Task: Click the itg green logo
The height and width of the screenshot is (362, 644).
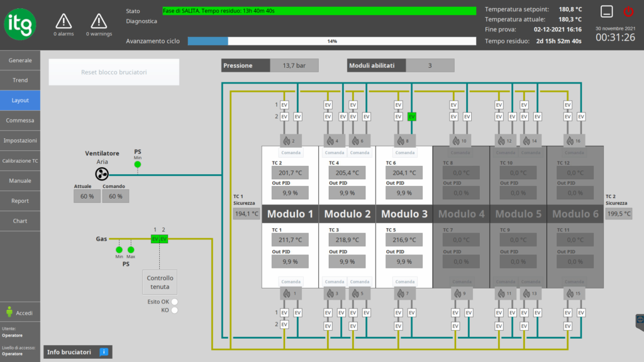Action: coord(20,25)
